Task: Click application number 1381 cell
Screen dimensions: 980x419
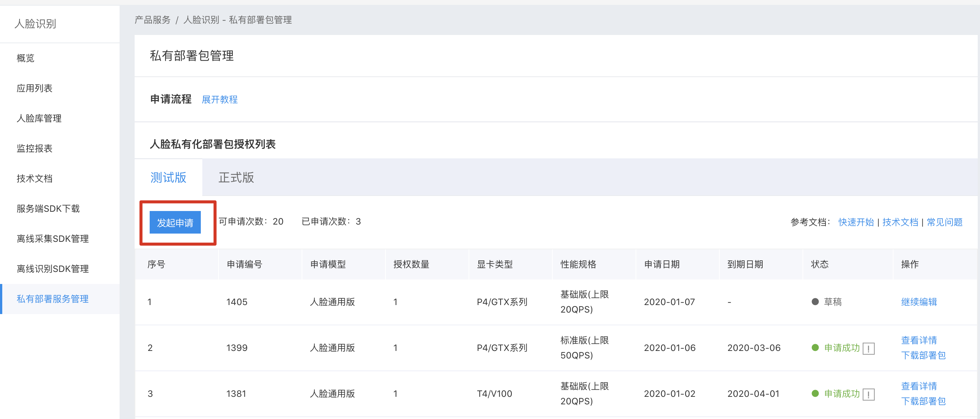Action: click(236, 394)
